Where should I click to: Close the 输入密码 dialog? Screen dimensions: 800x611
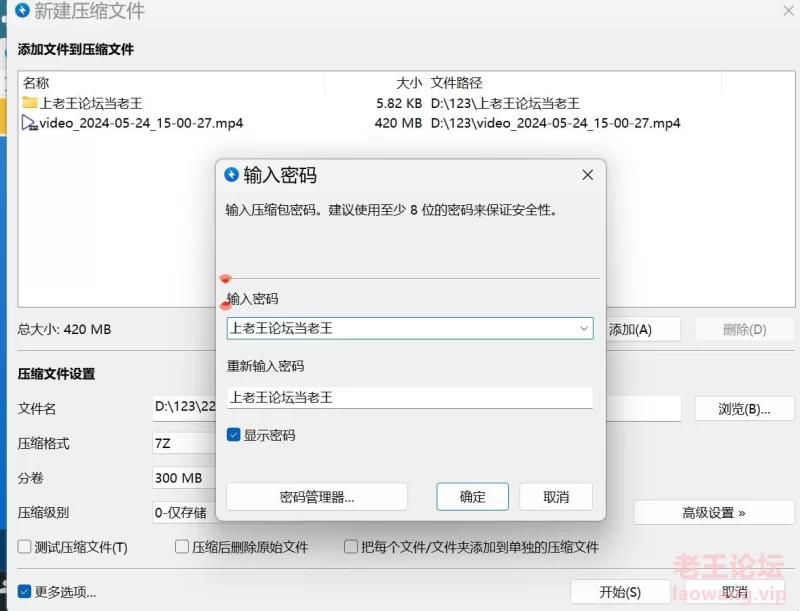click(x=587, y=175)
